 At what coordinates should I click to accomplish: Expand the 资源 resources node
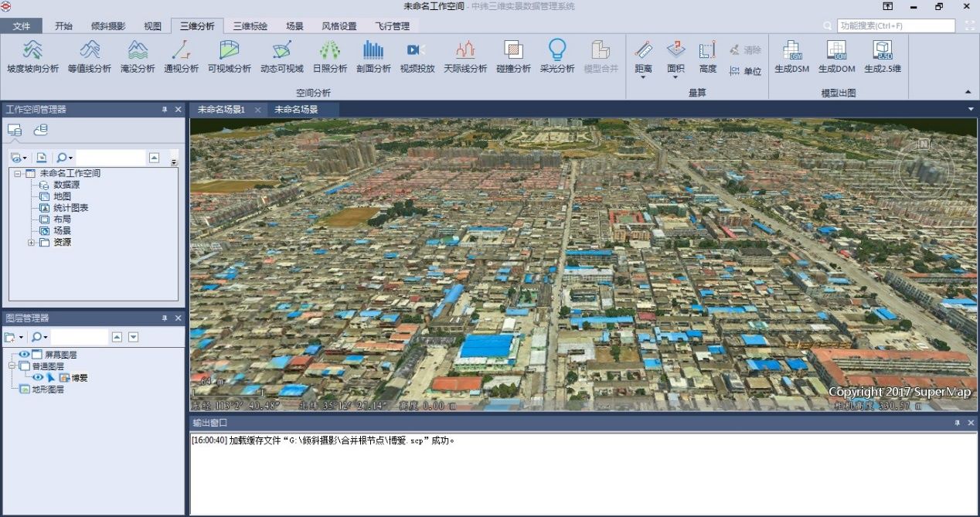[x=31, y=243]
